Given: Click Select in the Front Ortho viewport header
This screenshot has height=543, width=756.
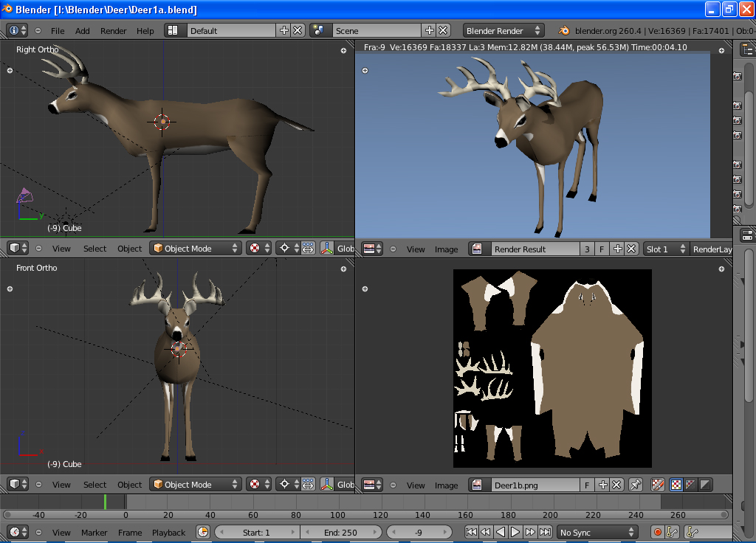Looking at the screenshot, I should click(94, 485).
